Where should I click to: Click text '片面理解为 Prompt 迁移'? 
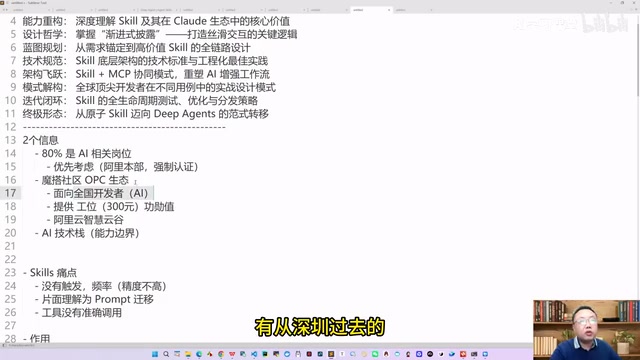pos(98,299)
